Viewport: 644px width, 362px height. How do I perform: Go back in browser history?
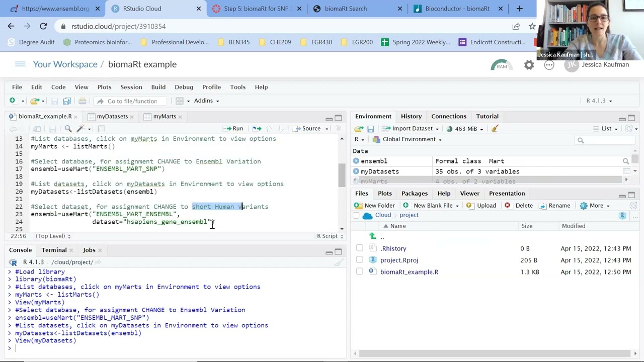point(11,26)
